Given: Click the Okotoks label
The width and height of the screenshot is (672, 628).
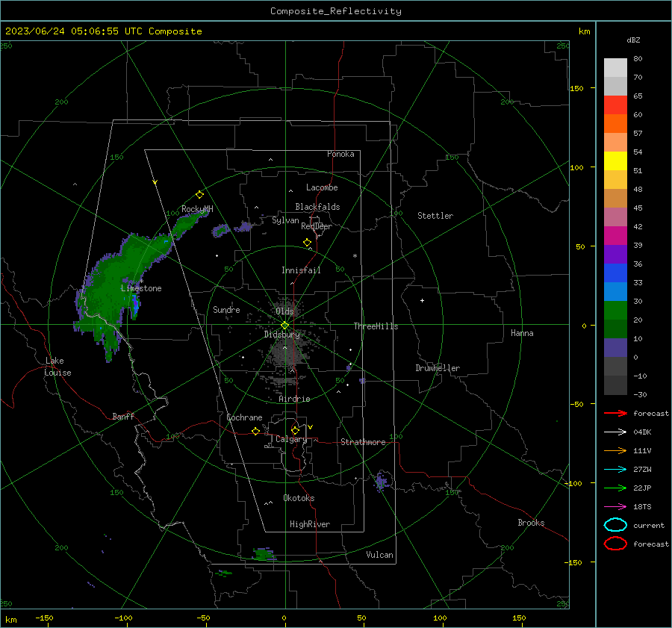Looking at the screenshot, I should coord(299,498).
